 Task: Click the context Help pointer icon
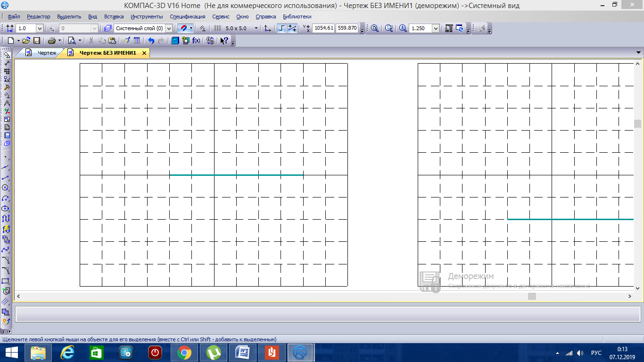tap(224, 41)
